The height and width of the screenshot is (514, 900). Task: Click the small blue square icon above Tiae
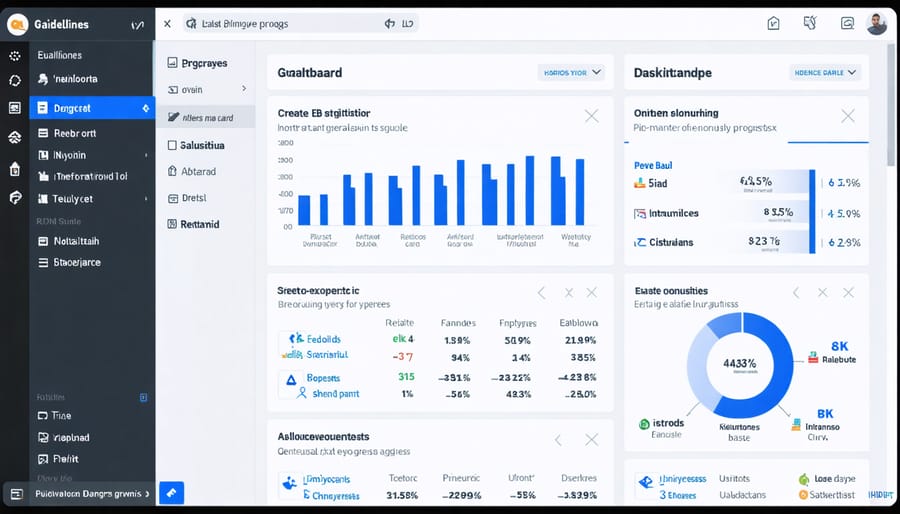tap(143, 397)
